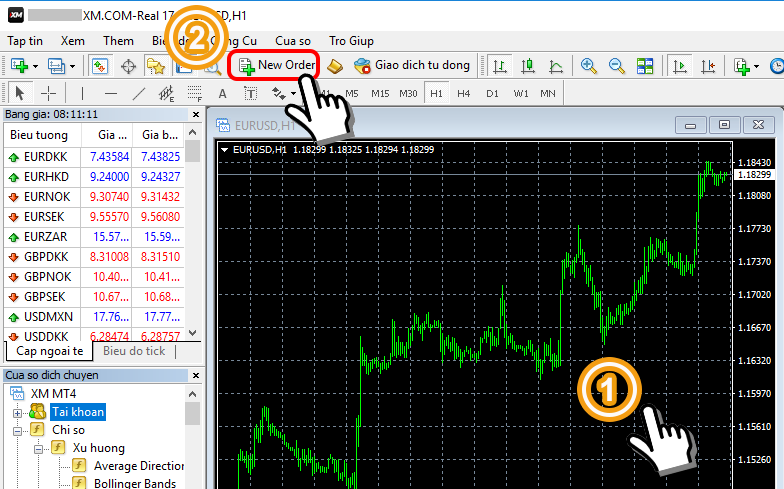Open the Them menu
This screenshot has width=784, height=489.
click(x=118, y=41)
